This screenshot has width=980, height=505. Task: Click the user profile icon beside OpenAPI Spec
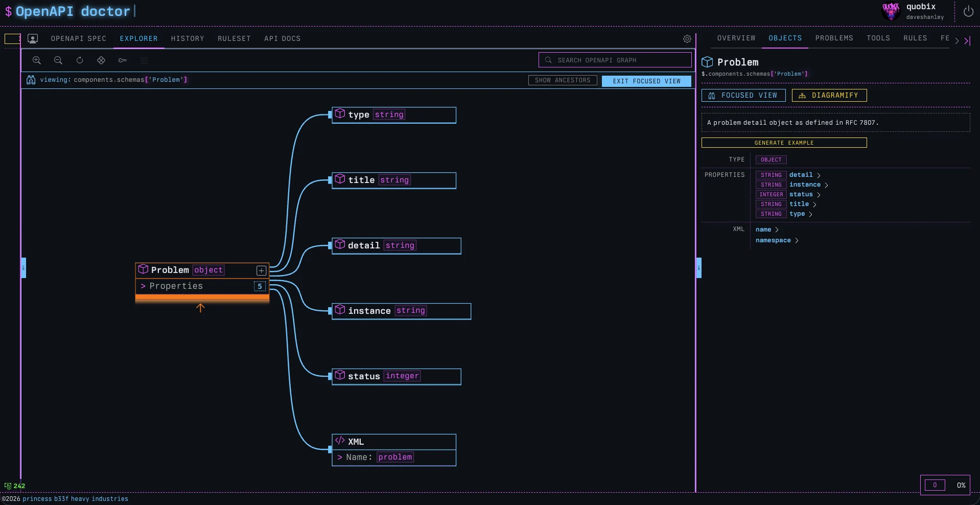[33, 39]
